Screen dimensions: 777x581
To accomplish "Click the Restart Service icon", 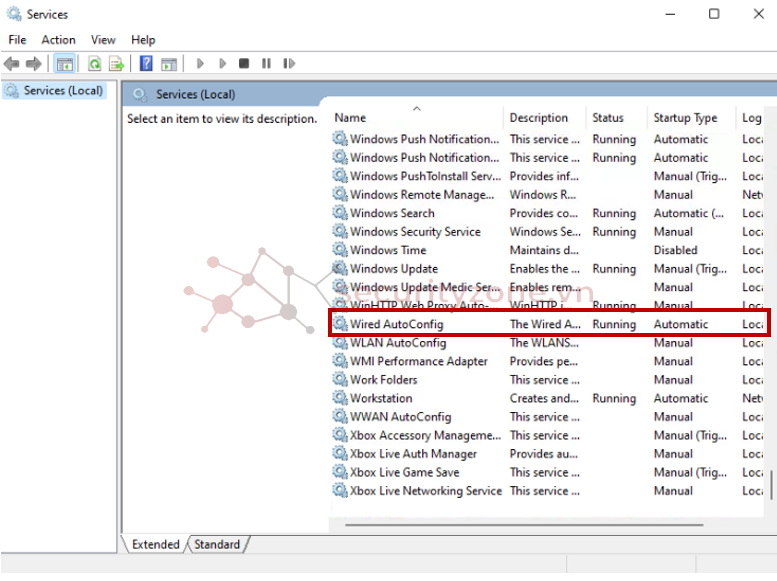I will pos(289,64).
